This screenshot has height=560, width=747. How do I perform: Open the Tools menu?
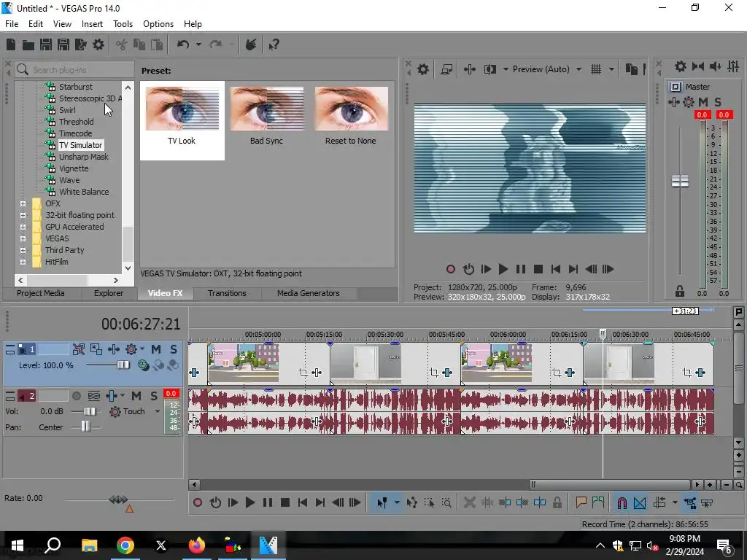123,24
